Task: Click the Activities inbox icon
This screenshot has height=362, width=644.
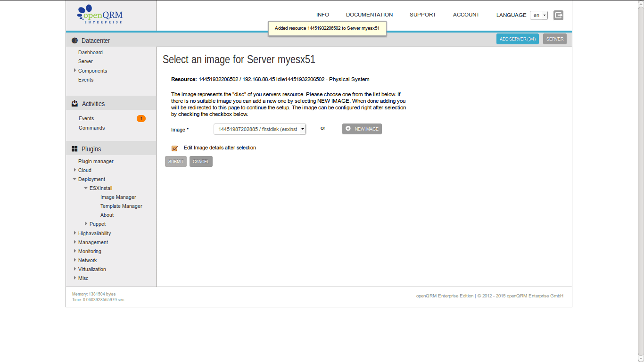Action: pyautogui.click(x=74, y=104)
